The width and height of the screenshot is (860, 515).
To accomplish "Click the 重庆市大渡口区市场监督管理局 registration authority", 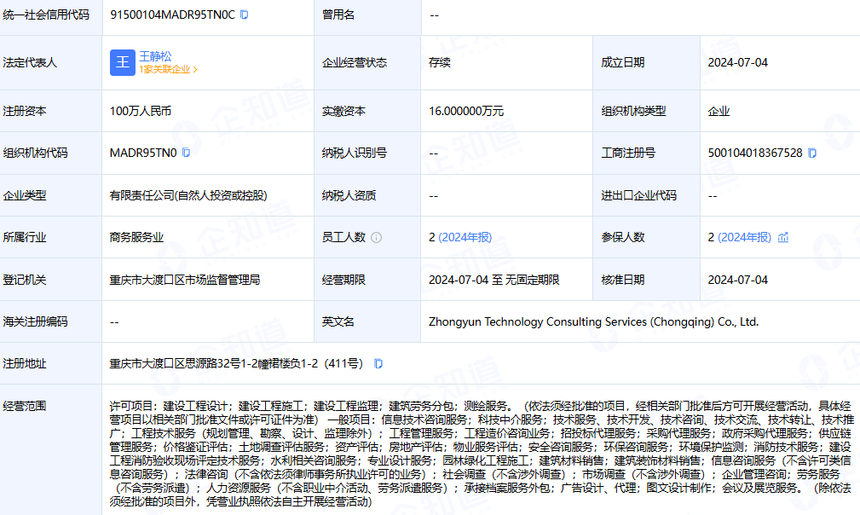I will (x=185, y=280).
